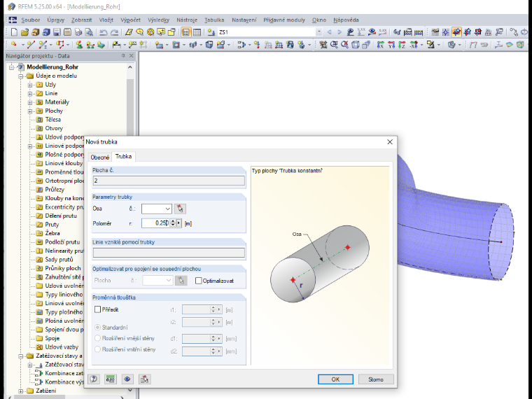Image resolution: width=532 pixels, height=399 pixels.
Task: Close the Nová trubka dialog
Action: pyautogui.click(x=390, y=142)
